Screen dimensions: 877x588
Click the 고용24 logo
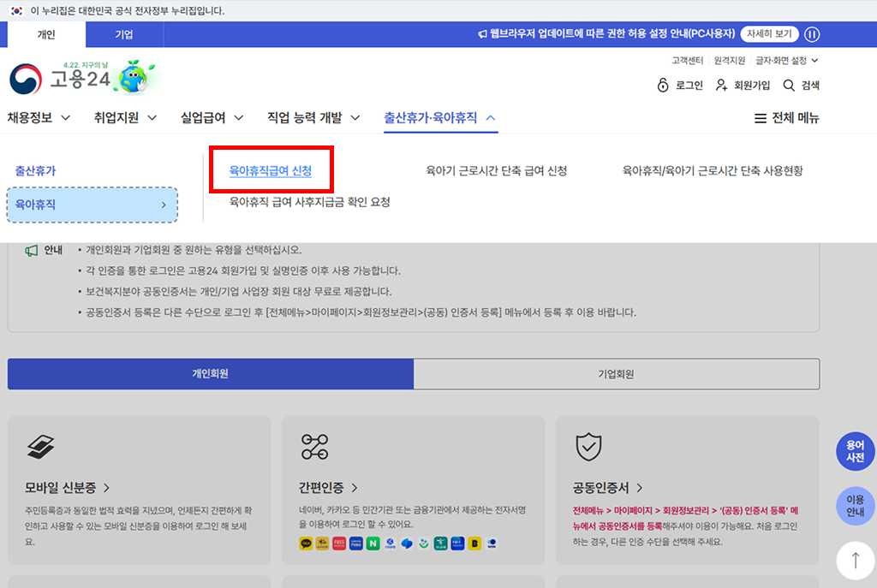point(60,79)
